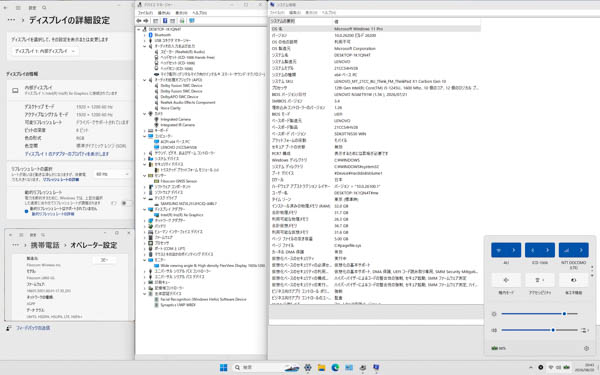Image resolution: width=600 pixels, height=375 pixels.
Task: Expand the キーボード node in Device Manager
Action: 145,130
